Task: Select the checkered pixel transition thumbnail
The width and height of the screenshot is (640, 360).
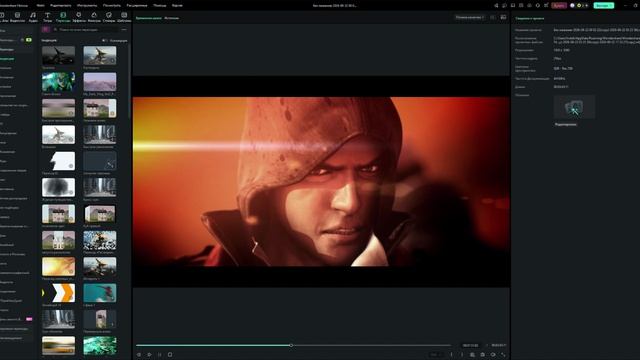Action: click(x=100, y=240)
